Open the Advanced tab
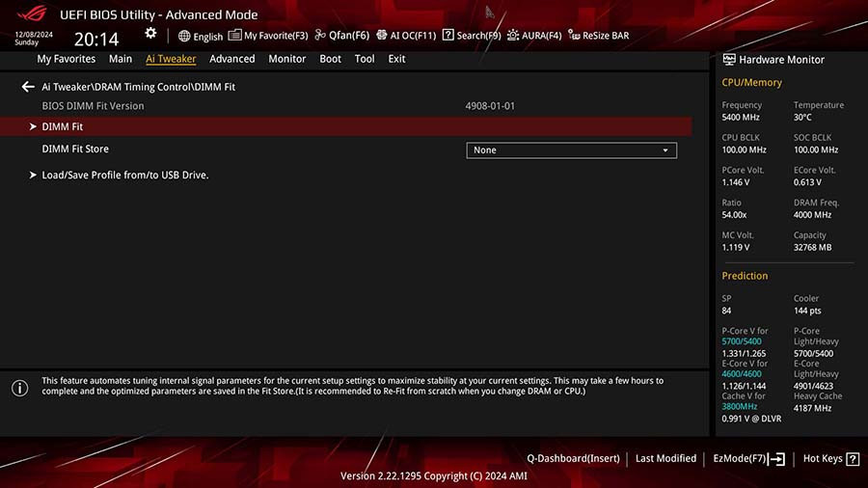Viewport: 868px width, 488px height. pos(231,59)
